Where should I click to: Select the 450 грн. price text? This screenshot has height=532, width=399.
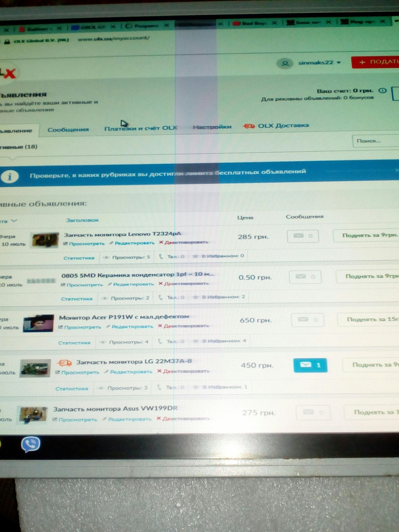click(x=257, y=365)
